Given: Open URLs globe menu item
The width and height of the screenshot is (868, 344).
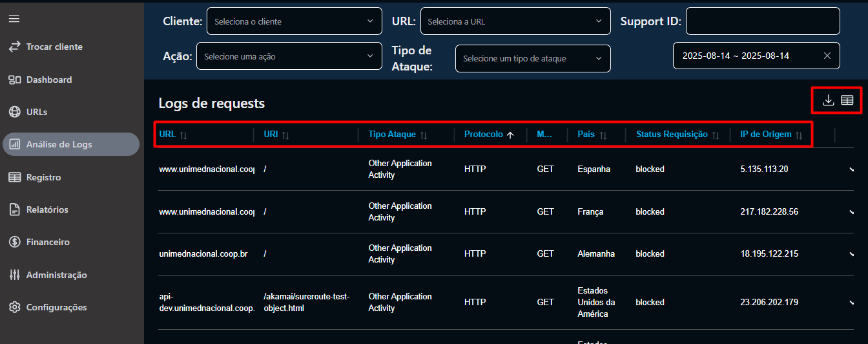Looking at the screenshot, I should click(37, 112).
